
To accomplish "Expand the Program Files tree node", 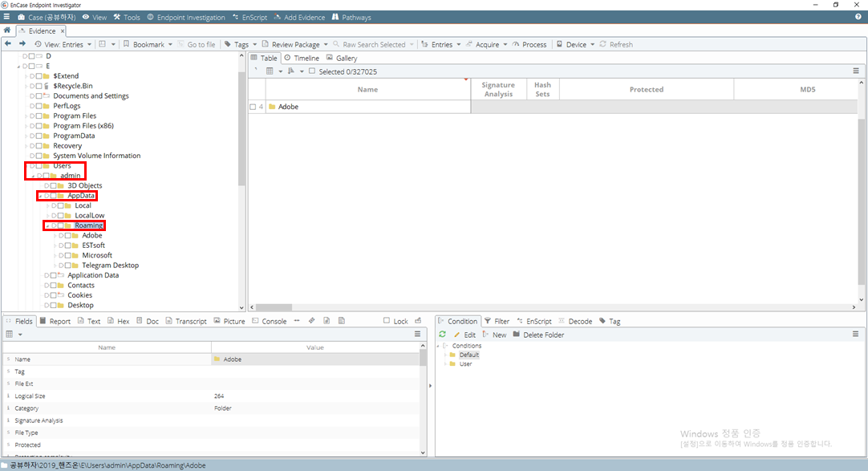I will 26,116.
